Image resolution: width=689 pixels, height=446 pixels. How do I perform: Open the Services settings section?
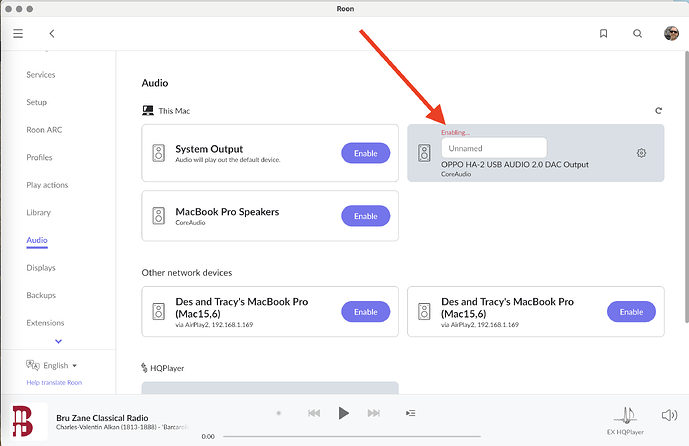tap(41, 75)
